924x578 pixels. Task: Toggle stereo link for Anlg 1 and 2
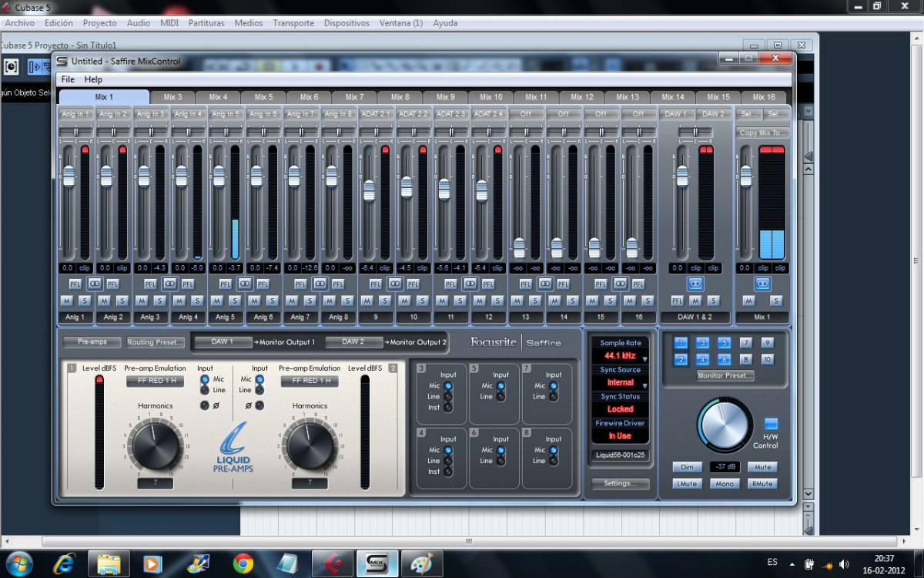94,284
